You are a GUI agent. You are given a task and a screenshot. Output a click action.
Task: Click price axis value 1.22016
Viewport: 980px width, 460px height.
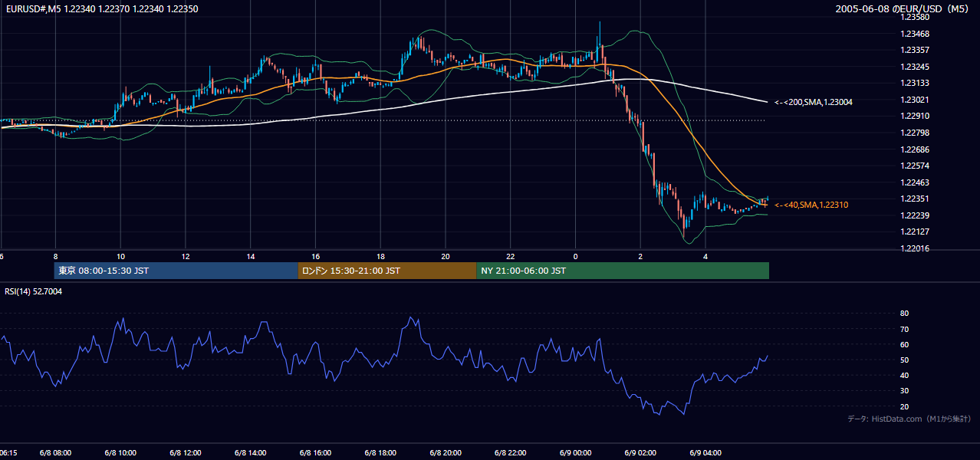[915, 248]
